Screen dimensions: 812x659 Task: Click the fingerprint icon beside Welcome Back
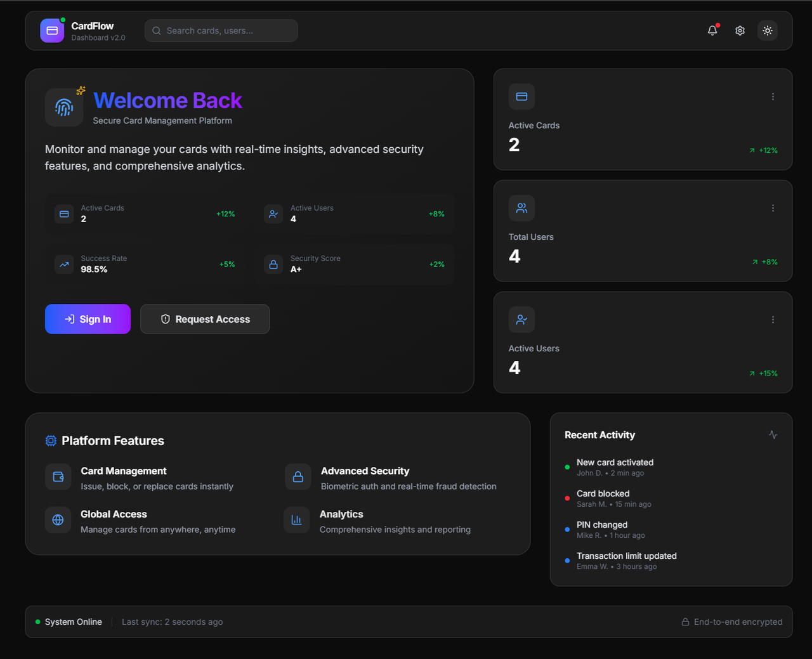point(64,107)
